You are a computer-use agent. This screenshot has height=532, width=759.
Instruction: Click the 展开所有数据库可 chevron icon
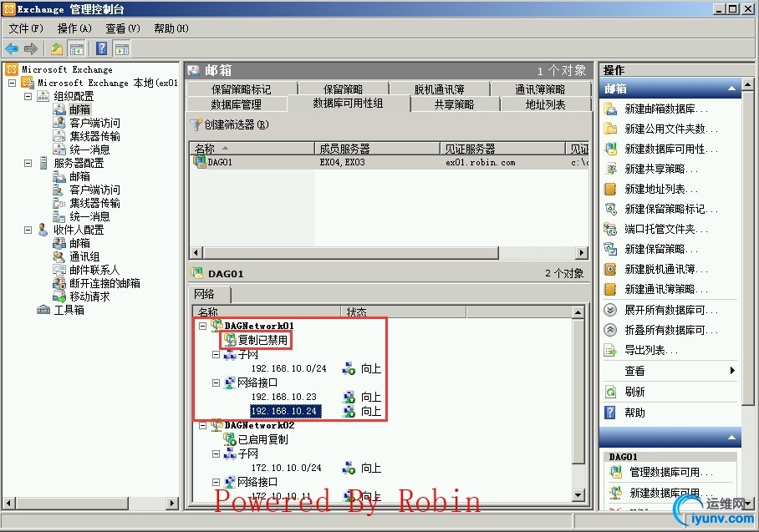pos(610,310)
